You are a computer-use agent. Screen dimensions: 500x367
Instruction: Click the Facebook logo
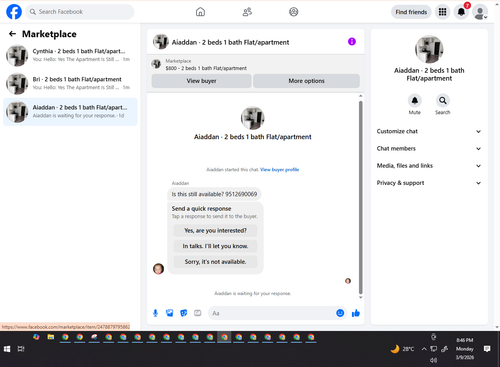[x=14, y=12]
